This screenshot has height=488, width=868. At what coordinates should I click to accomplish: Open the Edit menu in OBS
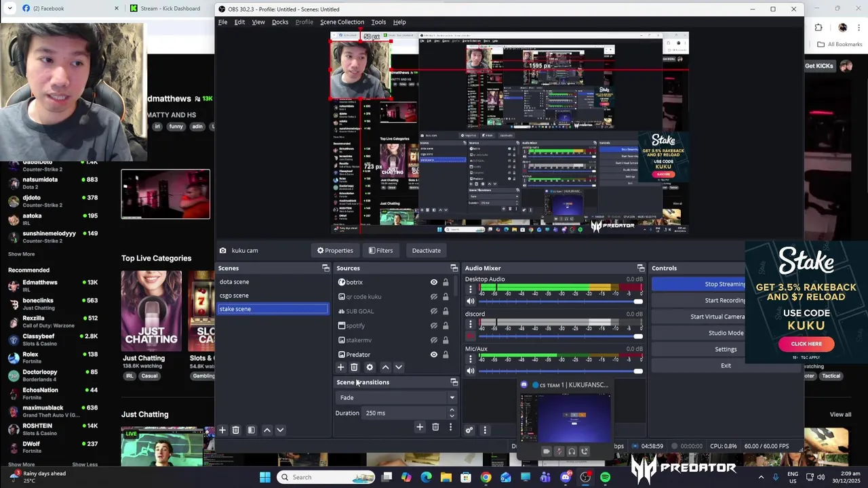tap(239, 22)
